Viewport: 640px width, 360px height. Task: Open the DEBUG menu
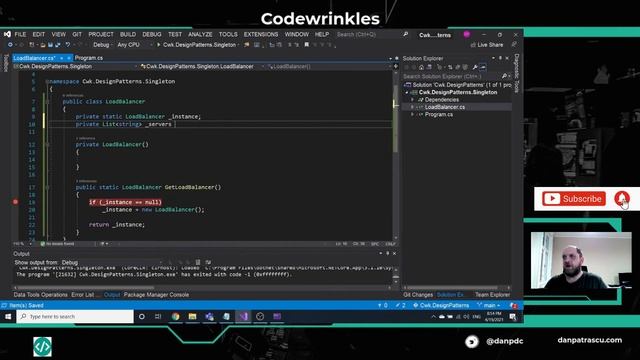[152, 35]
